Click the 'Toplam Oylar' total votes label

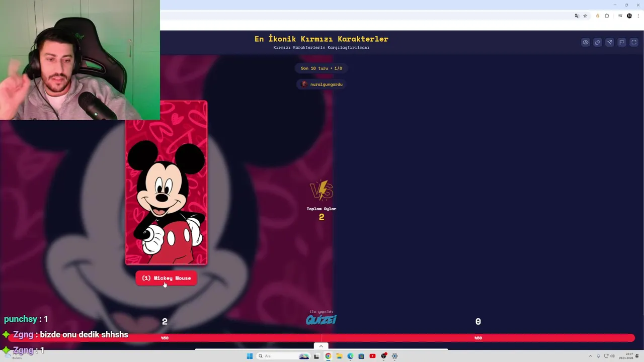[x=321, y=209]
